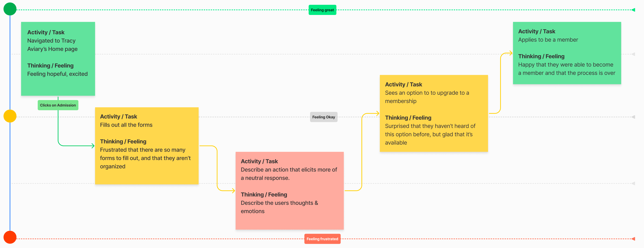Click the yellow circle on the vertical axis
644x248 pixels.
pyautogui.click(x=10, y=116)
